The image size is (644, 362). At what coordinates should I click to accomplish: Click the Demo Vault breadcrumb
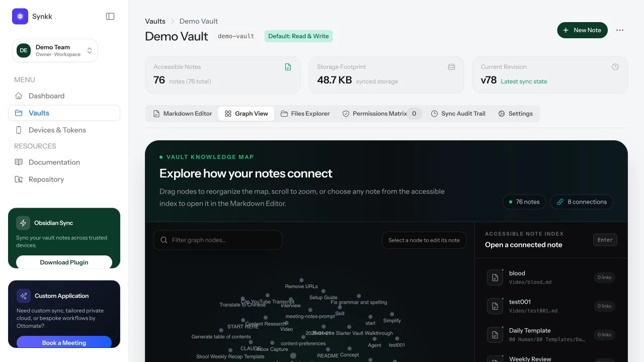[x=199, y=21]
